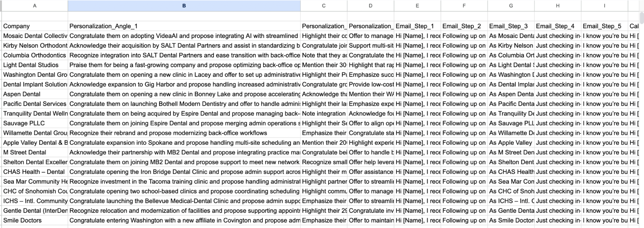Screen dimensions: 644x228
Task: Click the vertical scrollbar thumb
Action: [641, 18]
